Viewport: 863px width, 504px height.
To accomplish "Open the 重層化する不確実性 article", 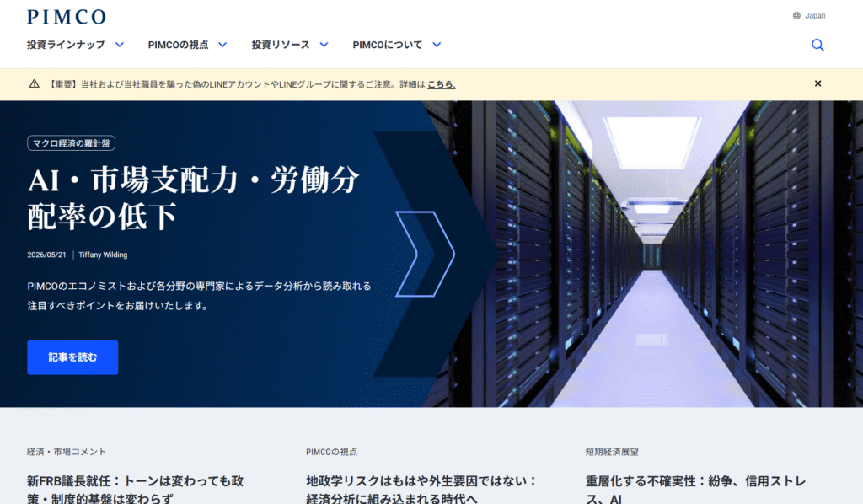I will coord(695,490).
